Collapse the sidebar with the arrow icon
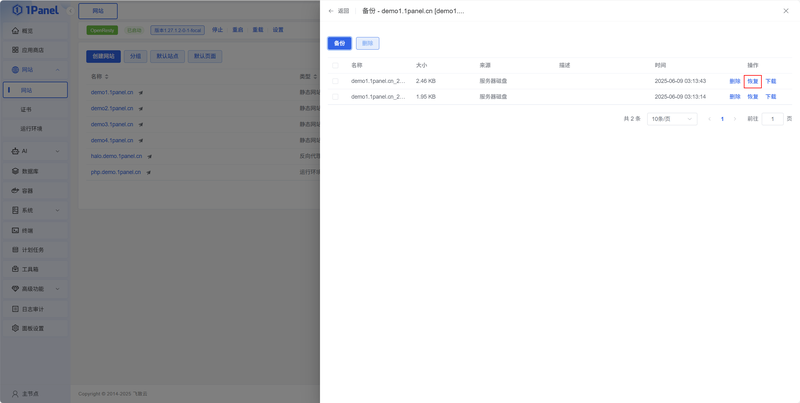Image resolution: width=800 pixels, height=403 pixels. tap(70, 11)
